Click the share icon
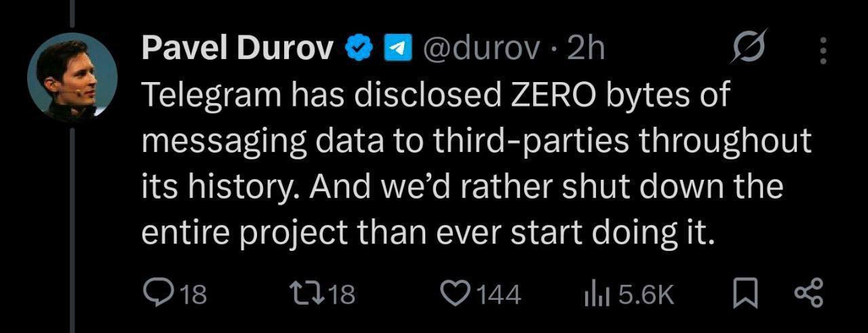 [x=807, y=294]
